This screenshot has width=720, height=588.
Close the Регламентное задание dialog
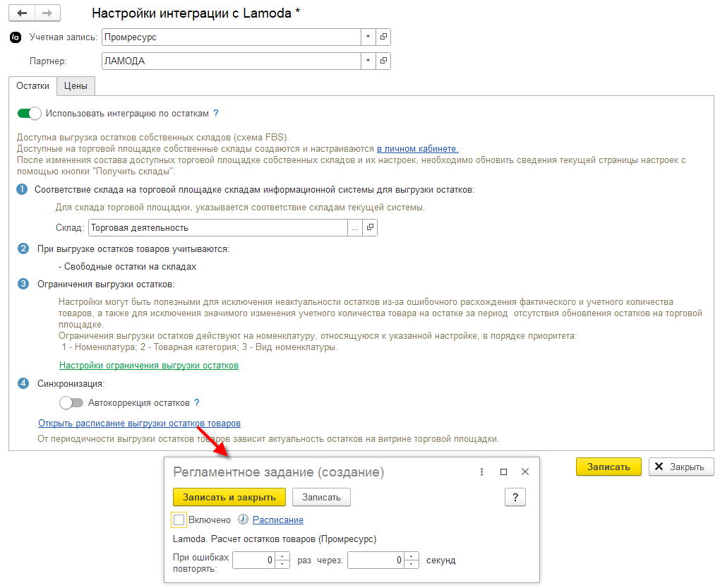click(525, 472)
